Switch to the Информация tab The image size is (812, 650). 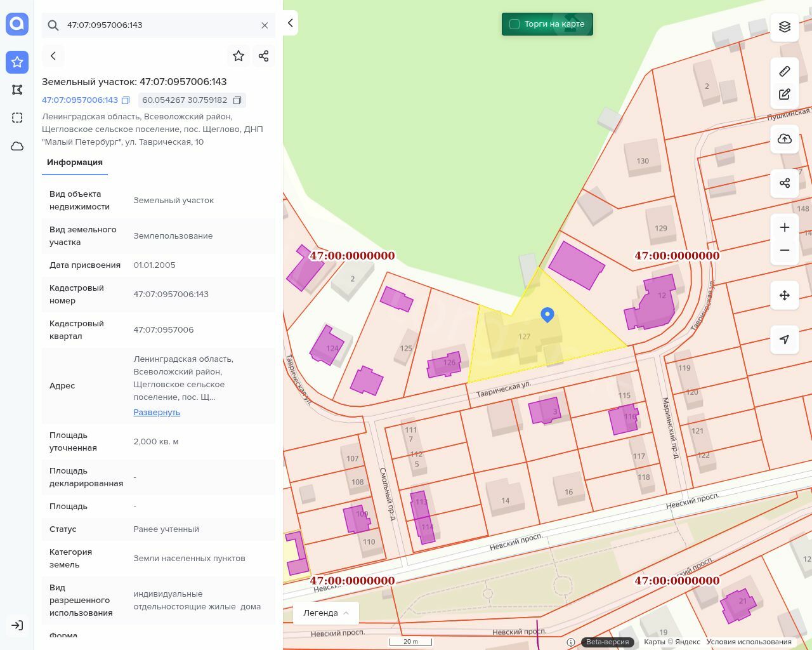click(x=75, y=162)
